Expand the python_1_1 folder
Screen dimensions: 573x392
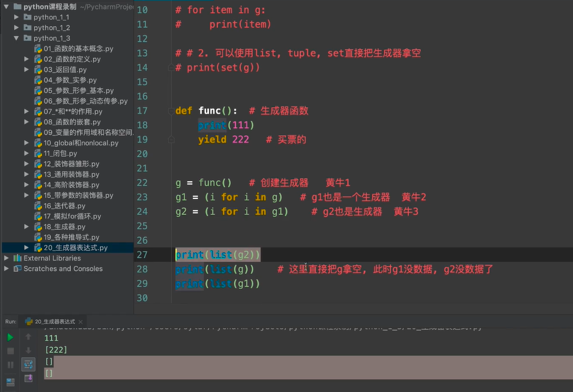point(16,17)
